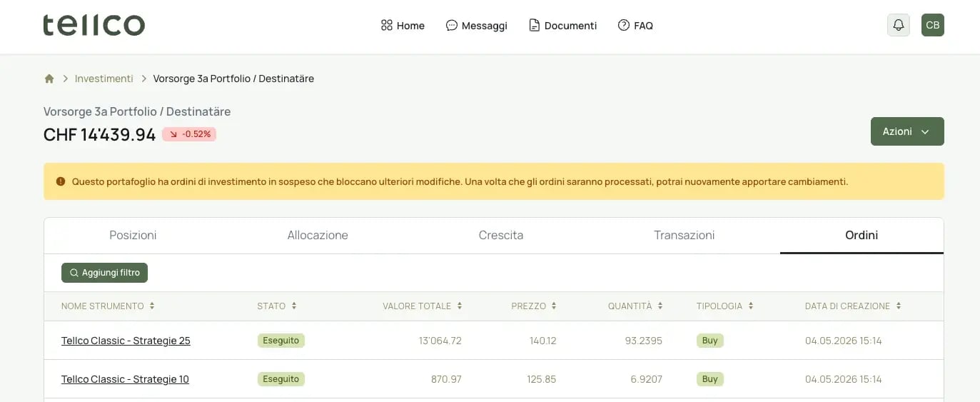Screen dimensions: 980x402
Task: Sort by Tipologia column arrows
Action: [751, 306]
